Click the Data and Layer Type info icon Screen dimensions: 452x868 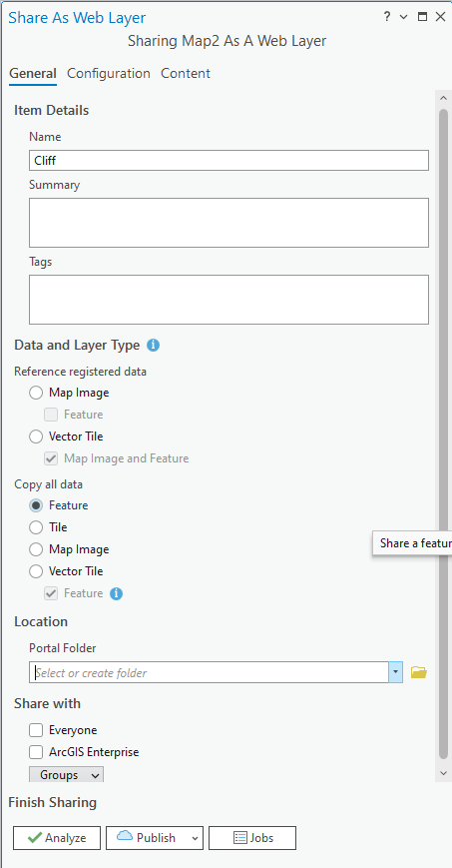click(154, 346)
